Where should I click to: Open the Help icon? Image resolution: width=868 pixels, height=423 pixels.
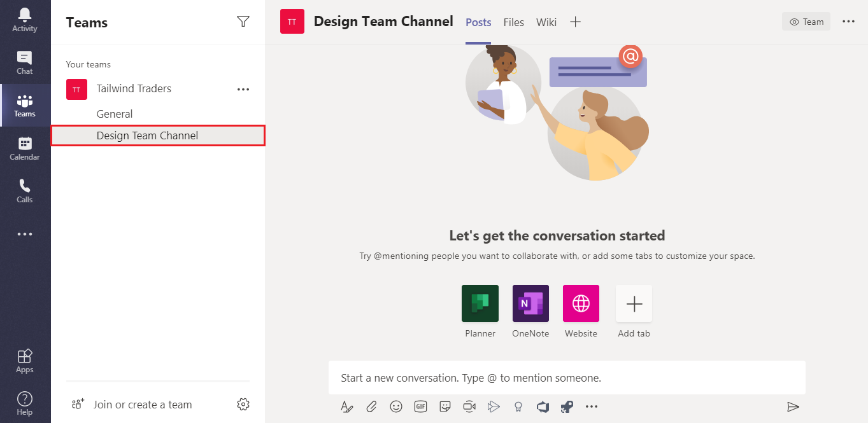tap(25, 403)
